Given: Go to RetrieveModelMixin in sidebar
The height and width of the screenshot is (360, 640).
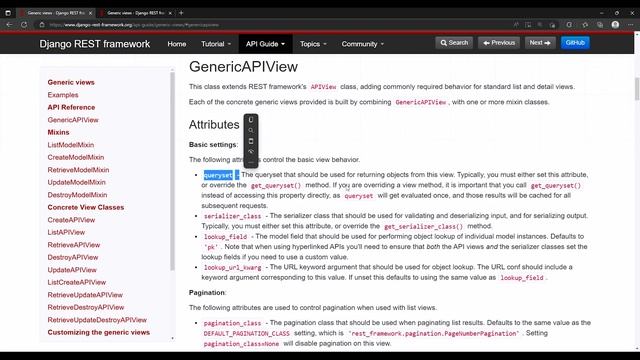Looking at the screenshot, I should pyautogui.click(x=78, y=170).
